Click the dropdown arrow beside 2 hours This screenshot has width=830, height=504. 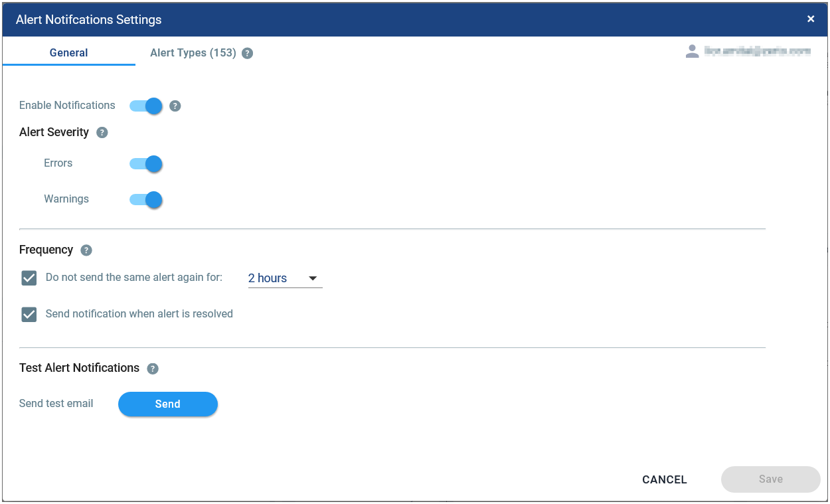click(313, 278)
